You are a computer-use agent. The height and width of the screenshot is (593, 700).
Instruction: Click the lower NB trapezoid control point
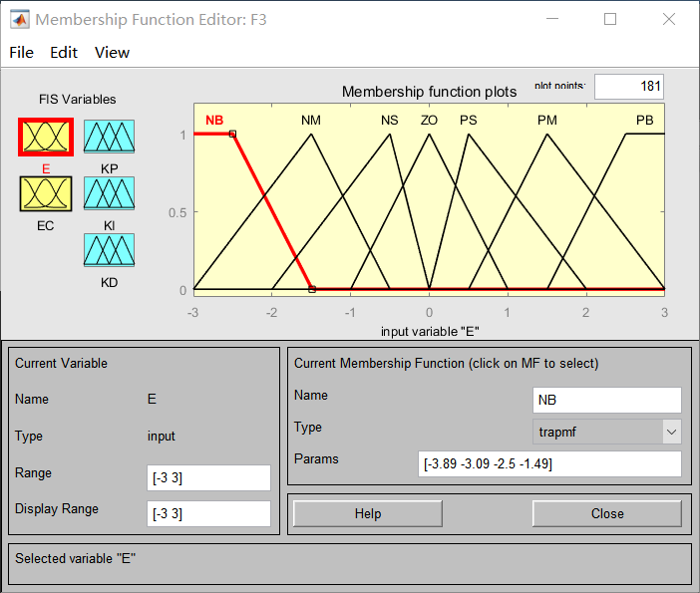312,289
